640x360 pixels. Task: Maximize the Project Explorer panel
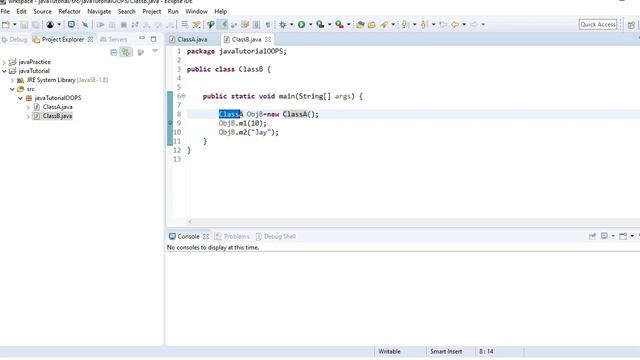tap(153, 39)
